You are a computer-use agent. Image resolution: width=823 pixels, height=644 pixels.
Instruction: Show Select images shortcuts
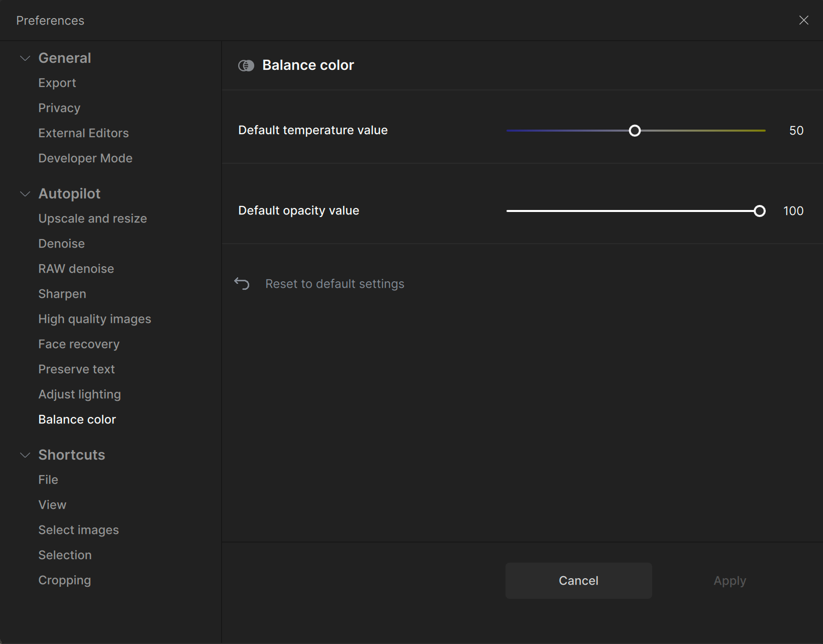(x=79, y=530)
